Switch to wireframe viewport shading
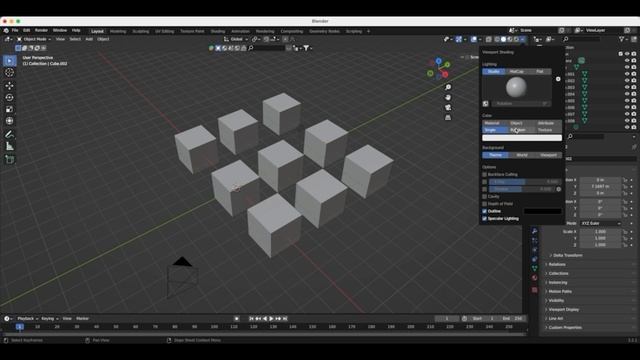Screen dimensions: 640x360 point(497,40)
